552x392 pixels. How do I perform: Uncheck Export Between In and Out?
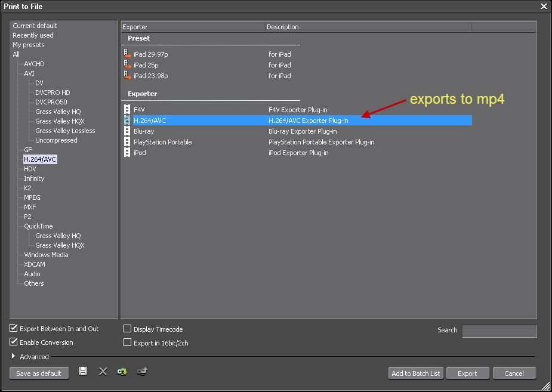(14, 328)
